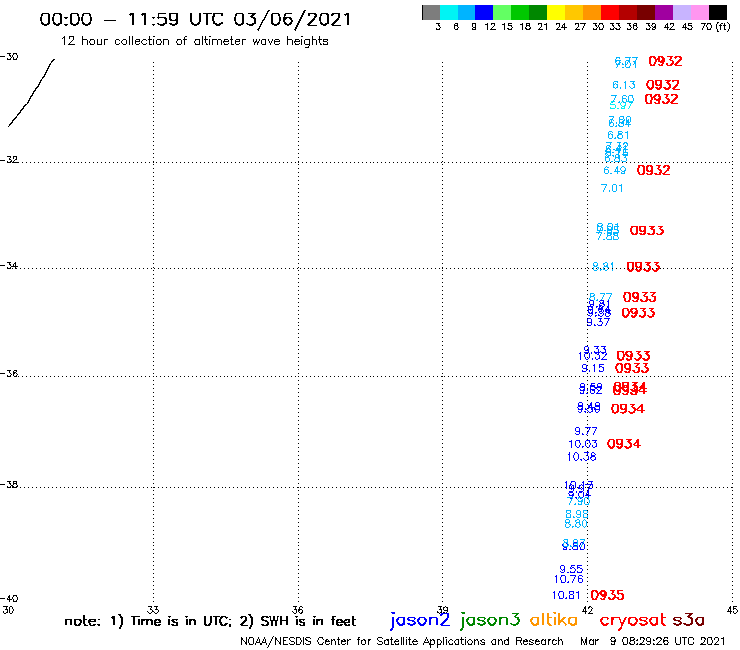The height and width of the screenshot is (650, 740).
Task: Select the cryosat legend label
Action: click(x=633, y=620)
